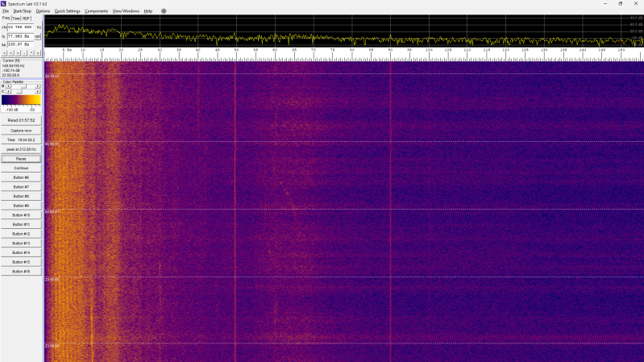
Task: Close the Spectrum Lab window
Action: coord(636,4)
